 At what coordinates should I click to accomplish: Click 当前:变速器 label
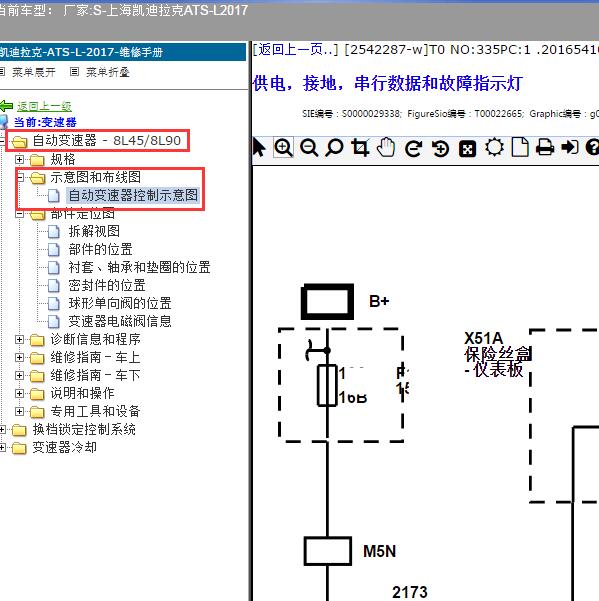click(x=45, y=123)
